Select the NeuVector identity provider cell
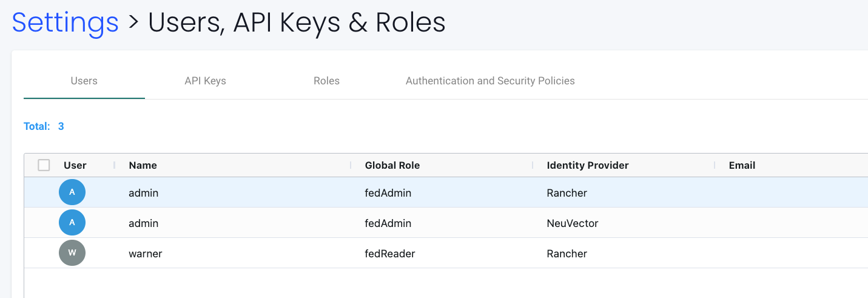Viewport: 868px width, 298px height. click(x=573, y=223)
